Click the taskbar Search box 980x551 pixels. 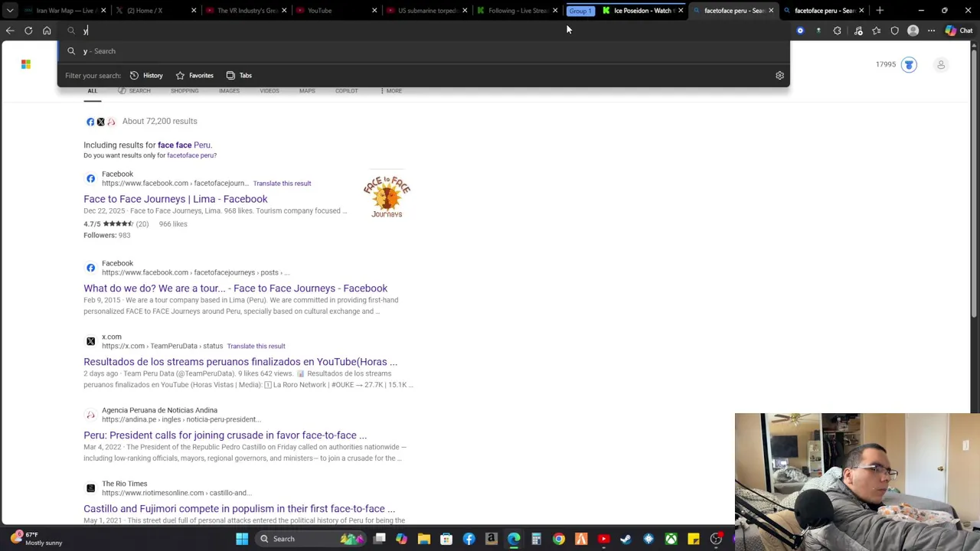[x=312, y=539]
